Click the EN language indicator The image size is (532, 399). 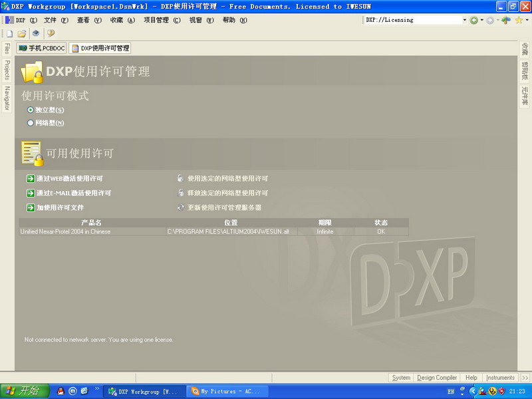coord(451,392)
